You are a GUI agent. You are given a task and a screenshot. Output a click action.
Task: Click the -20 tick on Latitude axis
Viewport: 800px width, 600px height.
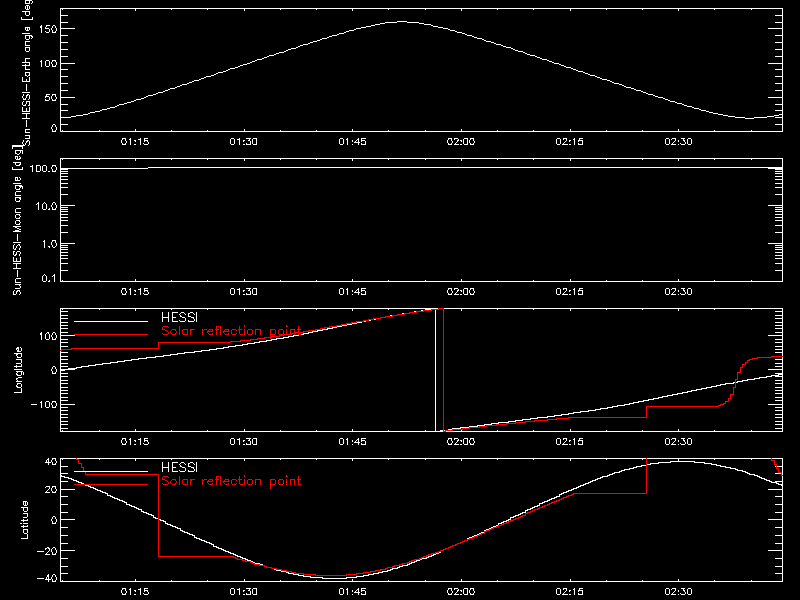[x=47, y=551]
